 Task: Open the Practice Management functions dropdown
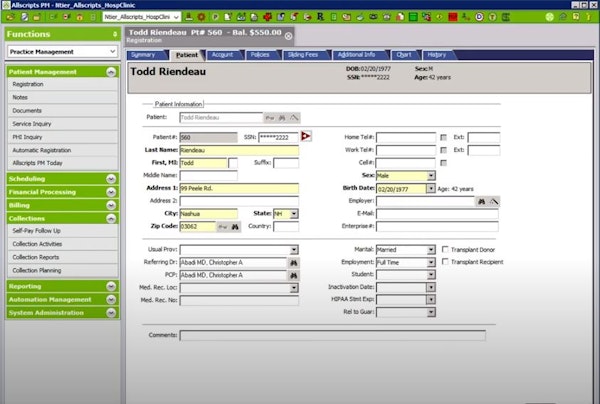click(x=112, y=51)
